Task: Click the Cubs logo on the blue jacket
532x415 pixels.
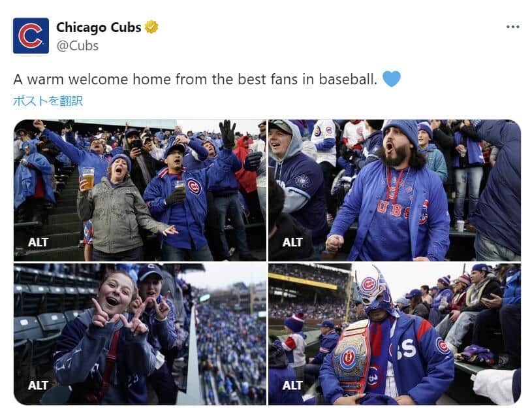Action: point(194,187)
